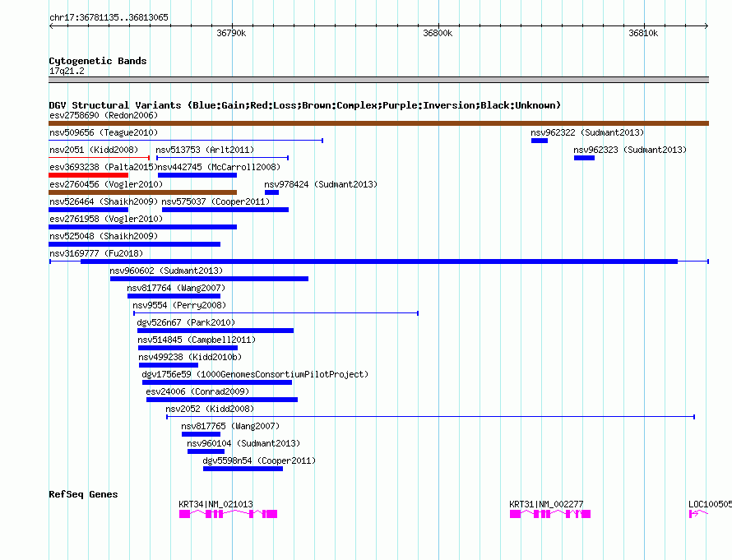732x560 pixels.
Task: Click the 36800k ruler mark
Action: [x=438, y=33]
